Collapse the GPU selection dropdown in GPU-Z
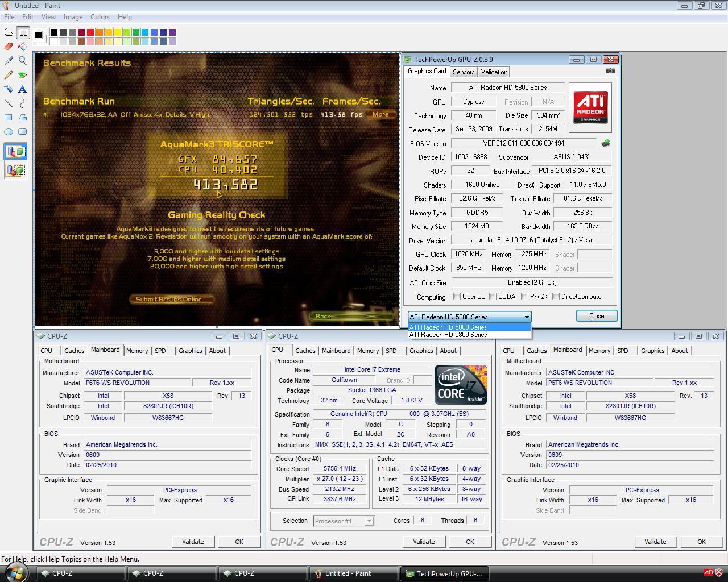 click(527, 317)
